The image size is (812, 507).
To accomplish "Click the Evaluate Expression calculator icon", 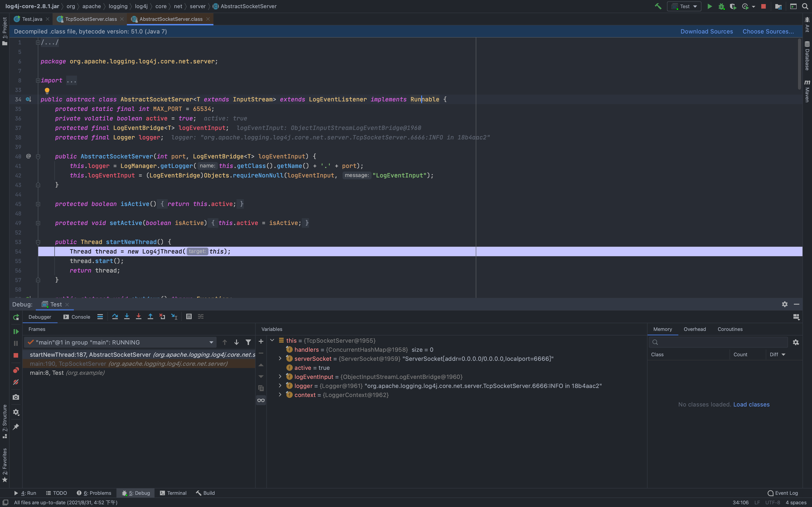I will tap(189, 317).
